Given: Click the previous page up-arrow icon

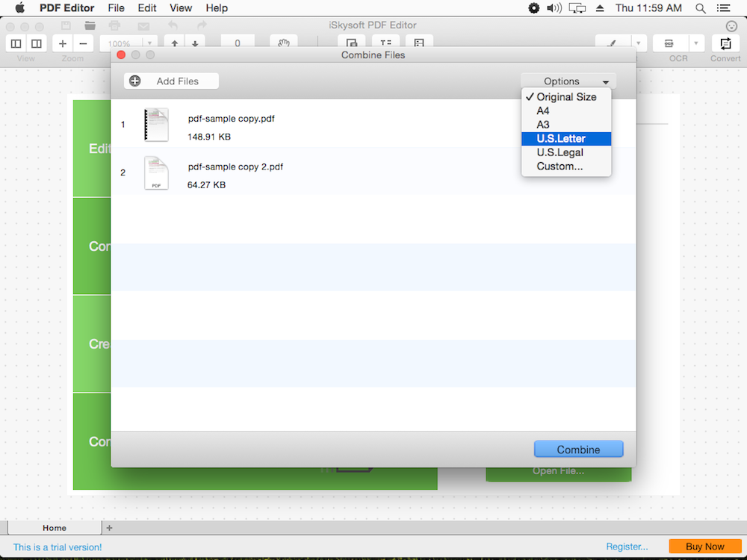Looking at the screenshot, I should [174, 43].
